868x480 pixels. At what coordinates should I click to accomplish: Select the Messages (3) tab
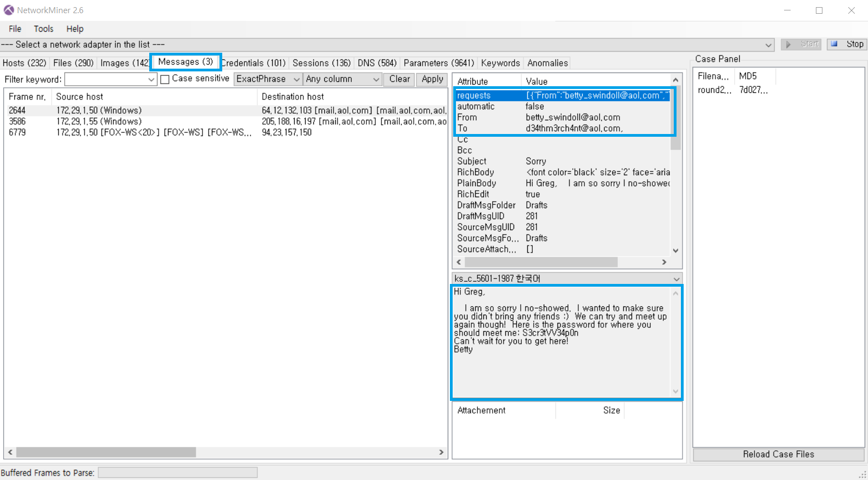click(185, 62)
